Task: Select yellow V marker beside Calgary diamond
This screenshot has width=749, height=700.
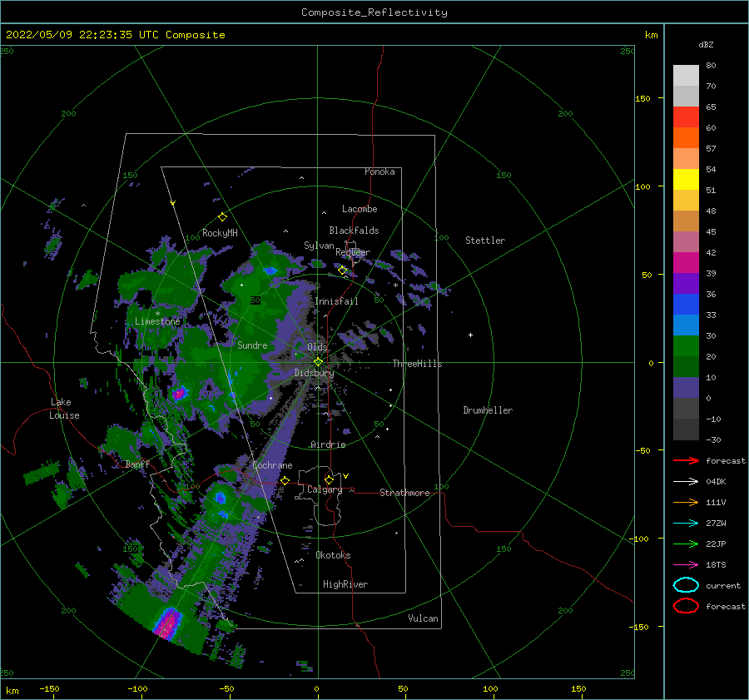Action: 345,476
